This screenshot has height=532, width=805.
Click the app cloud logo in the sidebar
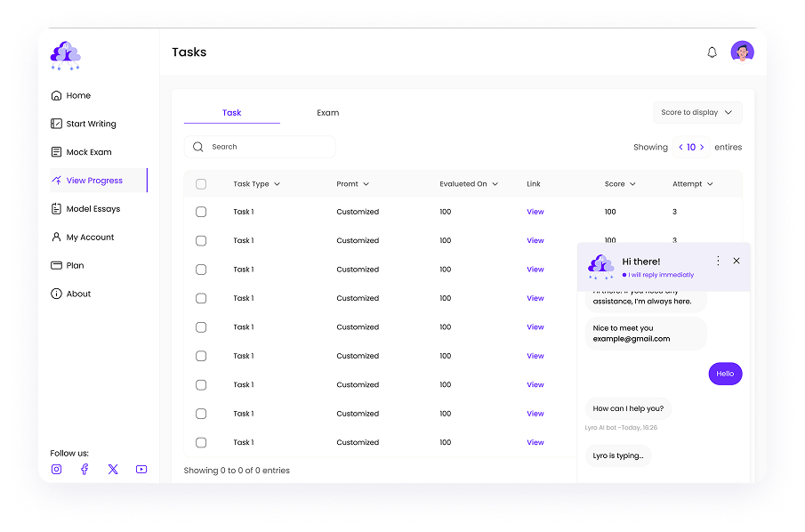[x=65, y=56]
